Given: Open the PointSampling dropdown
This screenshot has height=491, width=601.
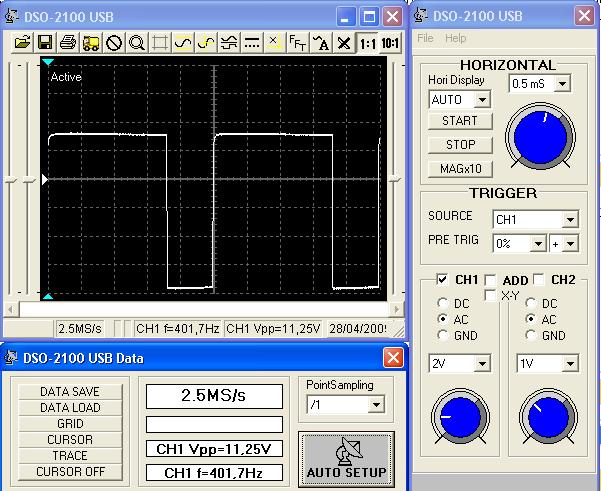Looking at the screenshot, I should [x=376, y=405].
